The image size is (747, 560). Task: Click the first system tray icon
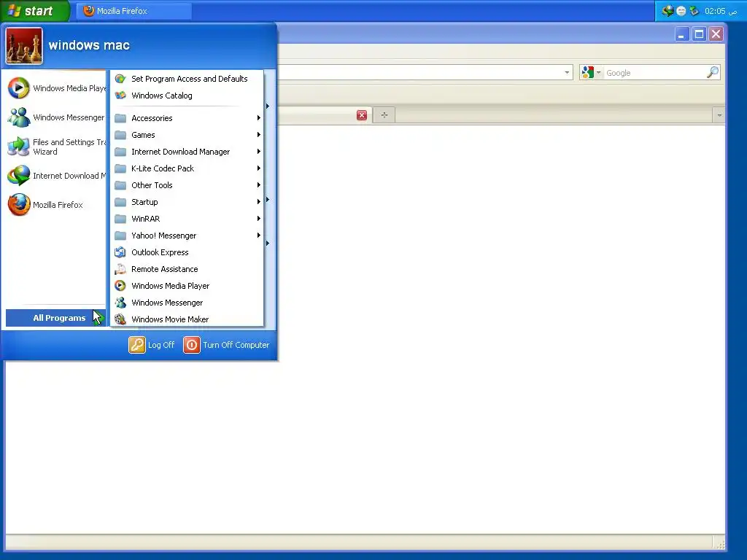668,10
